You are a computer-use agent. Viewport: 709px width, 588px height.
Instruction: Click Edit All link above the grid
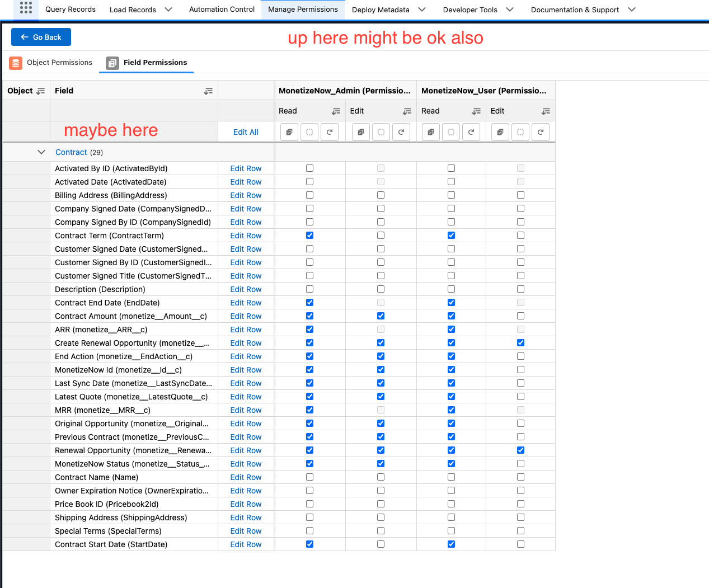point(246,131)
